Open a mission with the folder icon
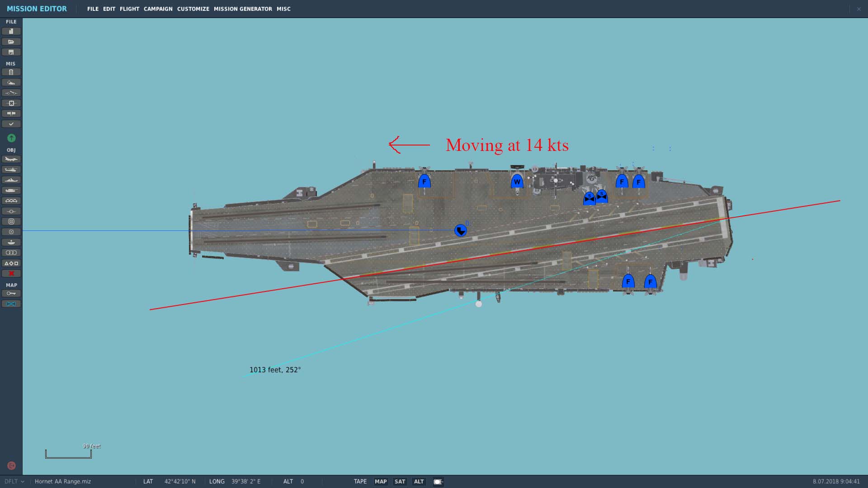The image size is (868, 488). point(11,42)
